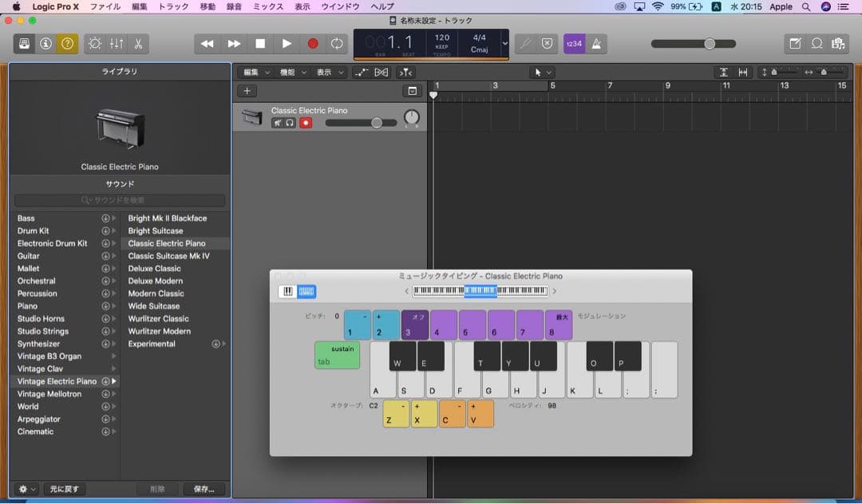Open the scissors Editors icon
The image size is (862, 504).
click(138, 44)
